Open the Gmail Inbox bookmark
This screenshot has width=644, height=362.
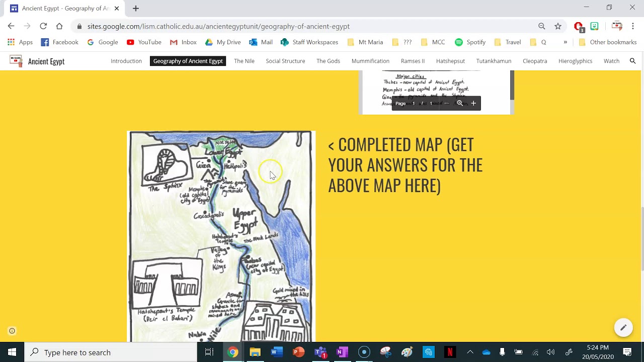pyautogui.click(x=183, y=42)
